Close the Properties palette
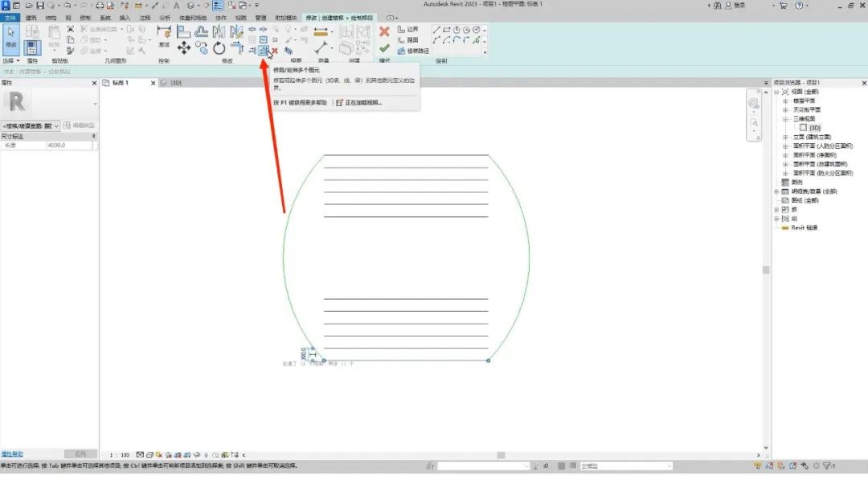 click(x=94, y=83)
